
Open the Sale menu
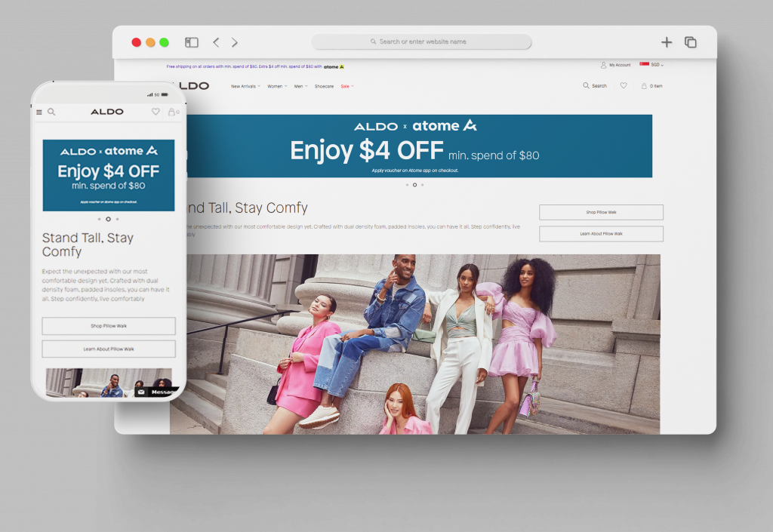point(346,86)
